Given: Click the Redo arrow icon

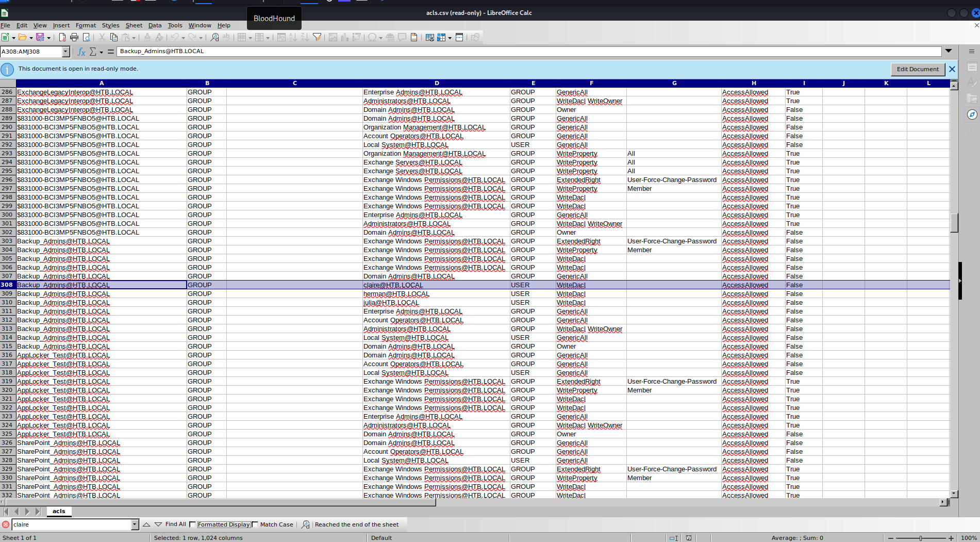Looking at the screenshot, I should pyautogui.click(x=192, y=37).
